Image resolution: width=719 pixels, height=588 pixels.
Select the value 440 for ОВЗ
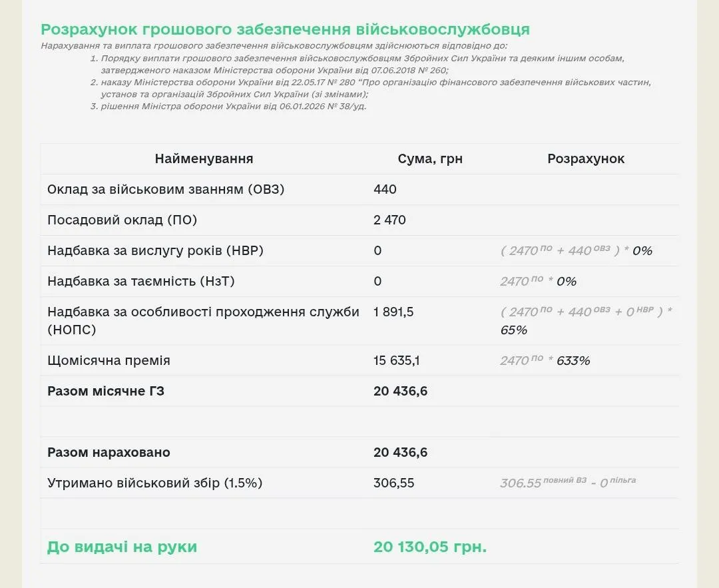tap(384, 189)
